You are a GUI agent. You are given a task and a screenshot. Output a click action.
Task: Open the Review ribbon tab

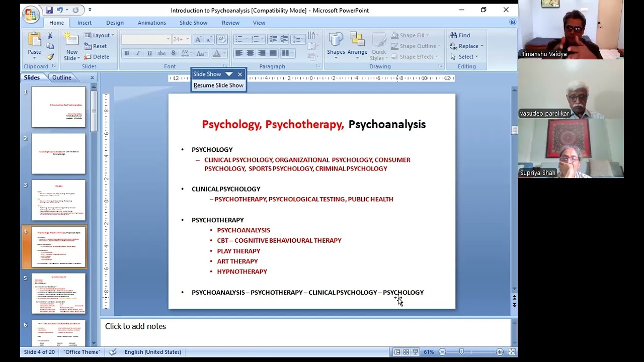click(x=230, y=23)
